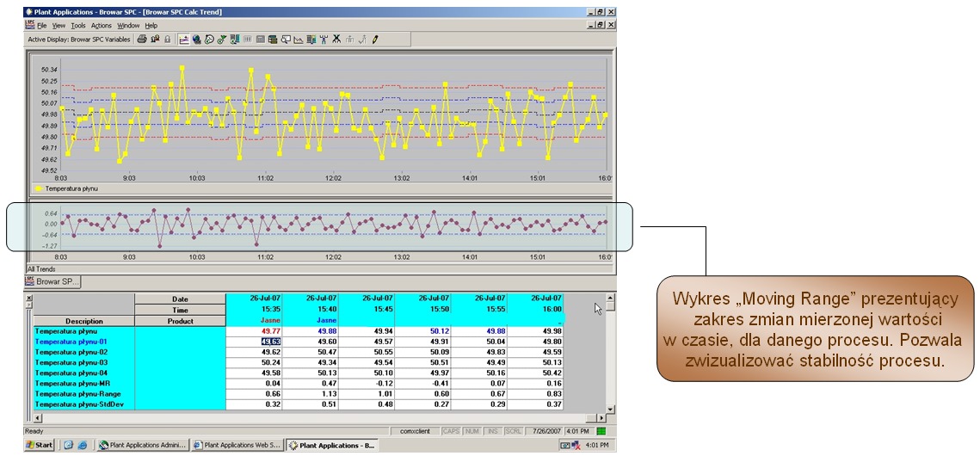Open the Tools menu
This screenshot has height=456, width=980.
click(x=78, y=26)
